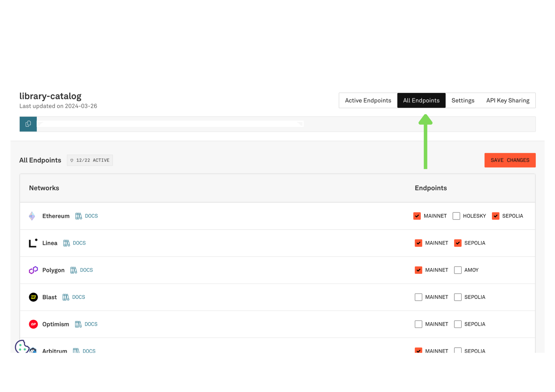555x392 pixels.
Task: Click the 12/22 ACTIVE badge
Action: point(90,160)
